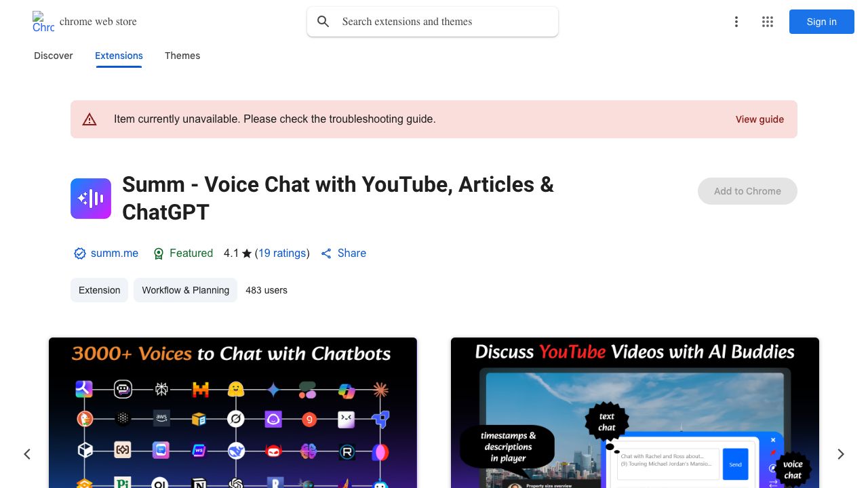The height and width of the screenshot is (488, 868).
Task: Click the red warning triangle icon
Action: click(x=90, y=119)
